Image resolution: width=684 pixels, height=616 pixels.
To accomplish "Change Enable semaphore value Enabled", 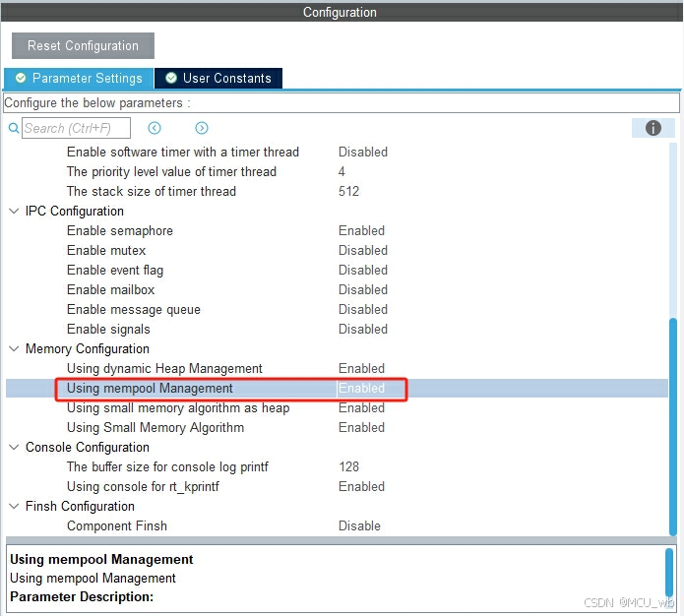I will (x=361, y=231).
